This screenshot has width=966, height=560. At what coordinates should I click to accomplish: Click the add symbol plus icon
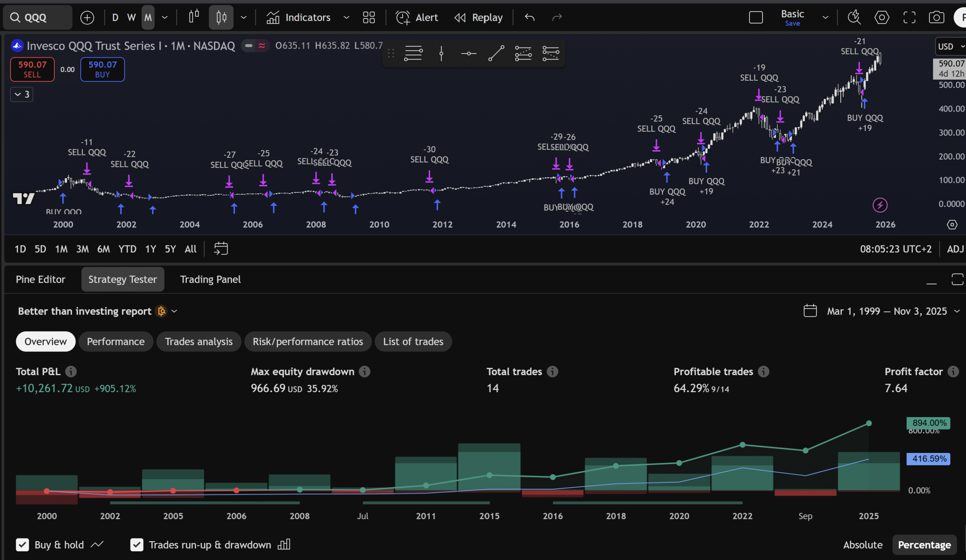click(x=87, y=18)
